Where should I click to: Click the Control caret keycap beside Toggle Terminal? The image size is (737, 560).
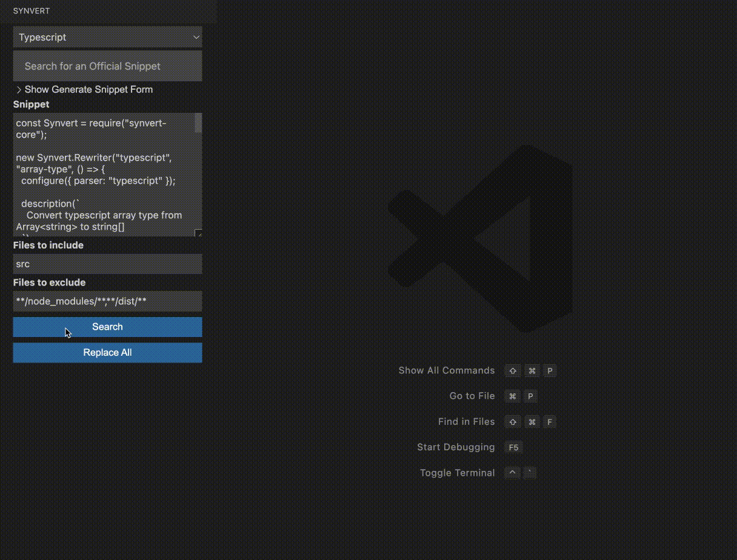coord(513,473)
